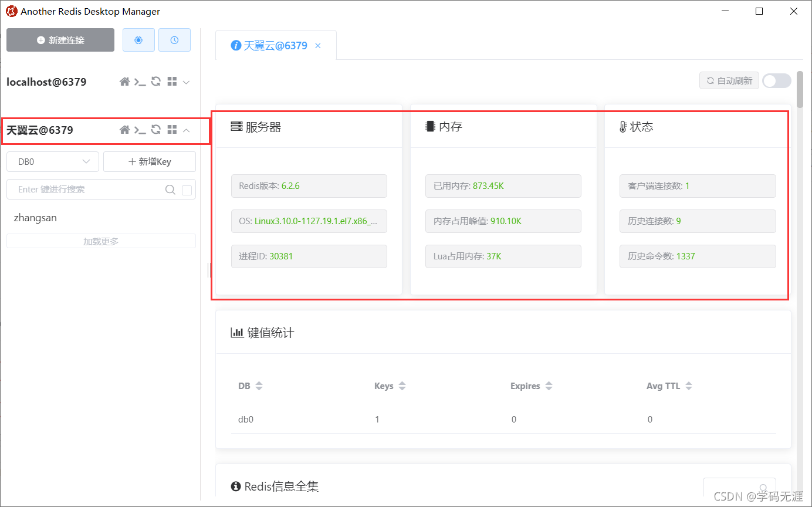Maximize the Another Redis Desktop Manager window

tap(759, 11)
